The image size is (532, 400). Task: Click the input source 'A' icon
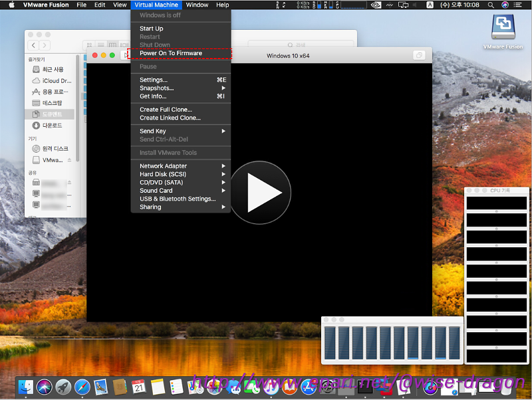[430, 5]
